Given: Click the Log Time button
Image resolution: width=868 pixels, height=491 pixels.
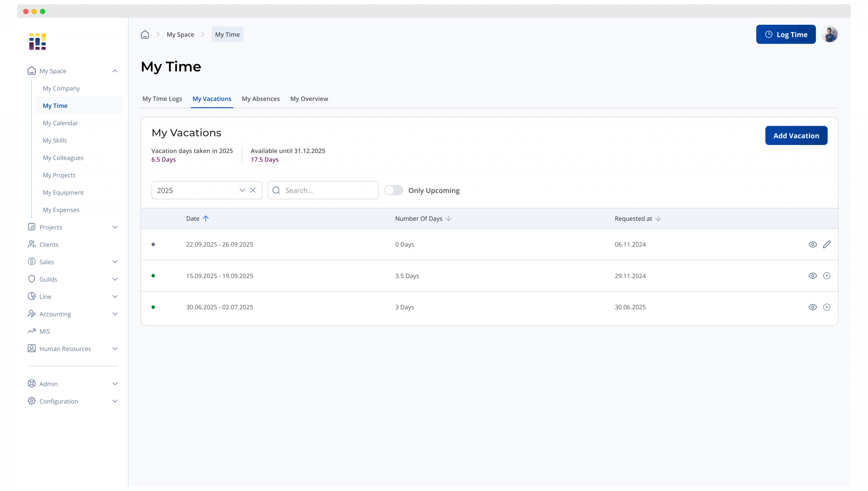Looking at the screenshot, I should 786,34.
